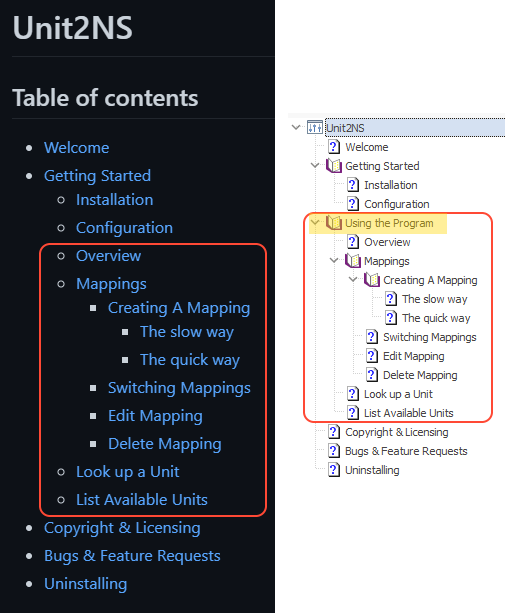The image size is (505, 613).
Task: Click the Unit2NS project icon in tree
Action: coord(315,127)
